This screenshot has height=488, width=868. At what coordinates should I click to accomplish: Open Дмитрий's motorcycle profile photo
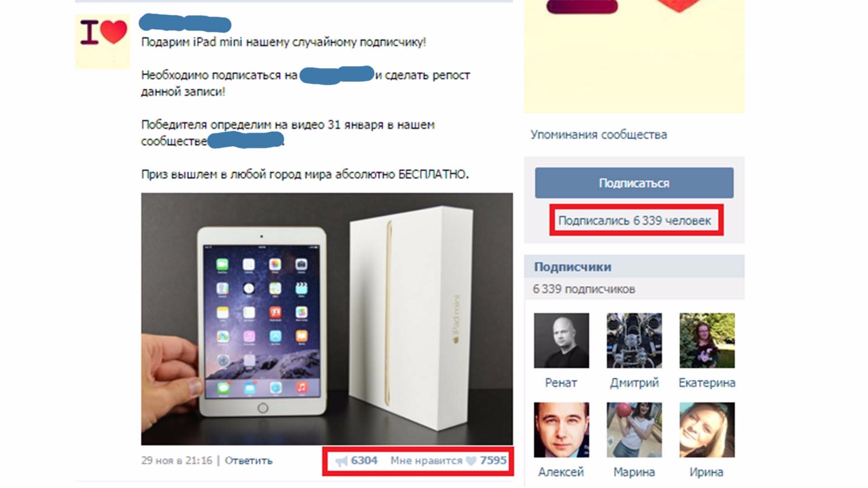[x=634, y=340]
